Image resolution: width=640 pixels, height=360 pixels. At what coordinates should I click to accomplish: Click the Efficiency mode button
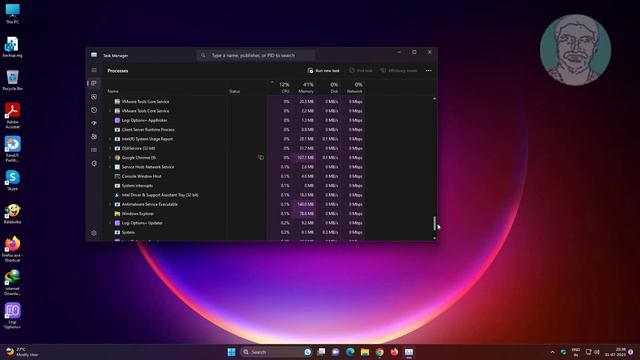399,71
